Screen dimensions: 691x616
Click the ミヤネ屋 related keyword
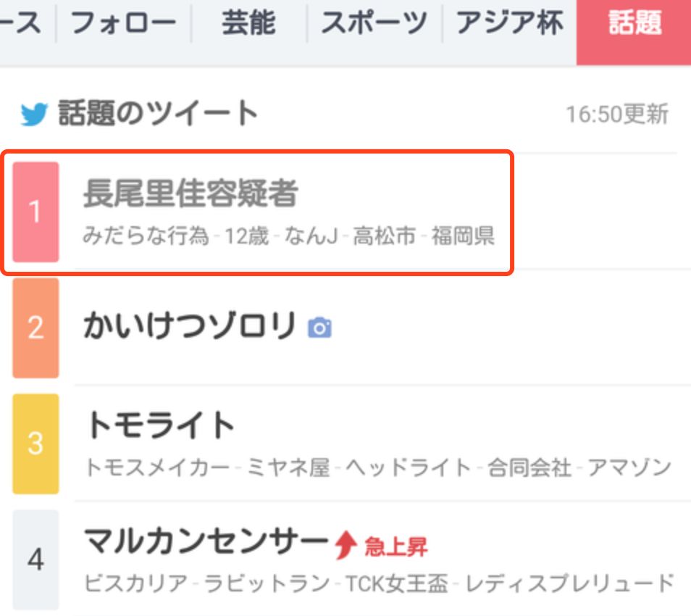(x=288, y=467)
